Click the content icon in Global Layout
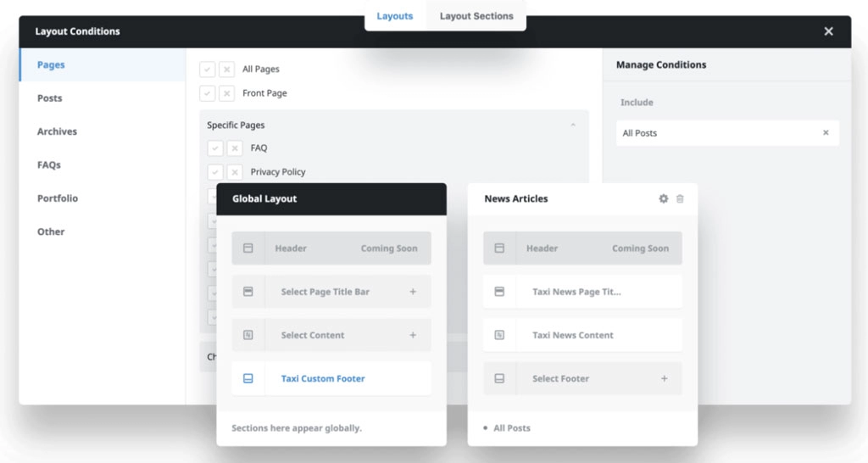The image size is (868, 463). coord(248,335)
